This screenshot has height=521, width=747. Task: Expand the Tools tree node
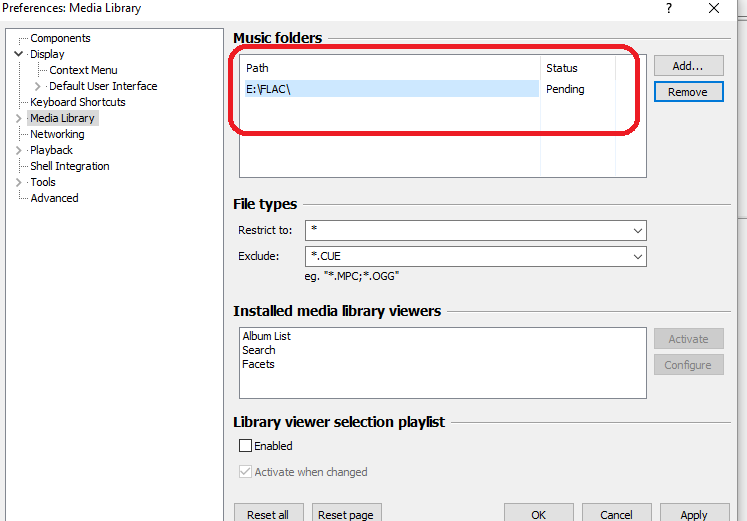click(19, 182)
